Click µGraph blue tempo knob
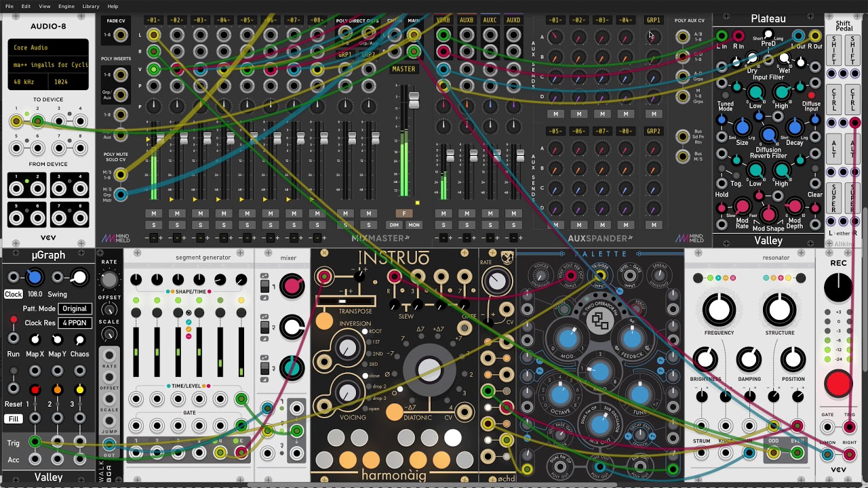Screen dimensions: 868x488 tap(35, 277)
